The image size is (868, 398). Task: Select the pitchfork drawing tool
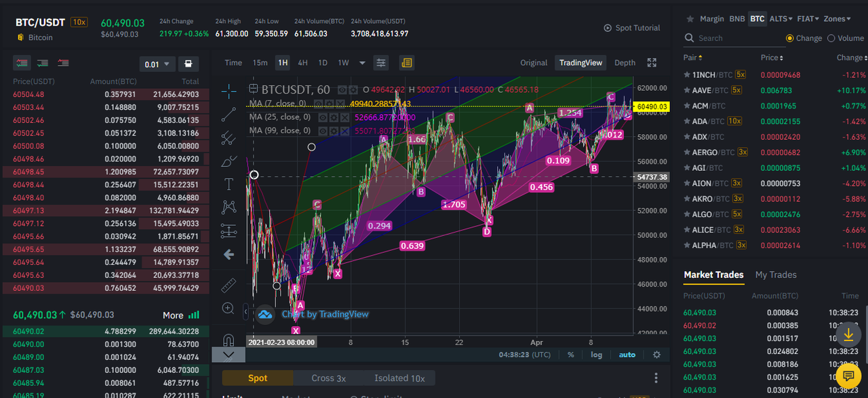pos(229,138)
